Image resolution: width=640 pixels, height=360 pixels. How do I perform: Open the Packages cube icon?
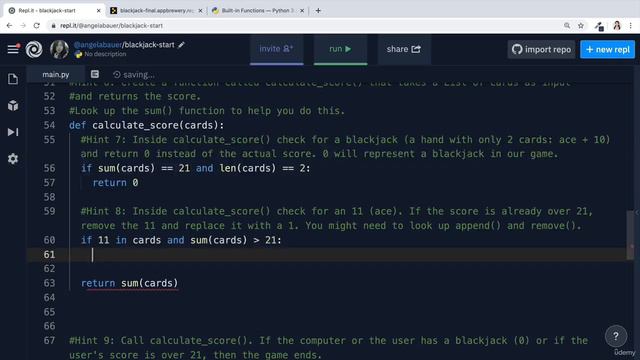13,105
